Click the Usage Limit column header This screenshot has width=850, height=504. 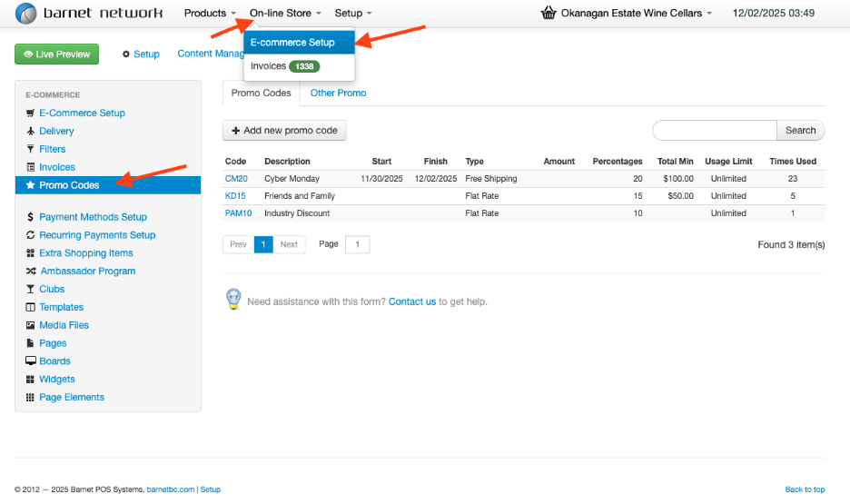click(728, 162)
